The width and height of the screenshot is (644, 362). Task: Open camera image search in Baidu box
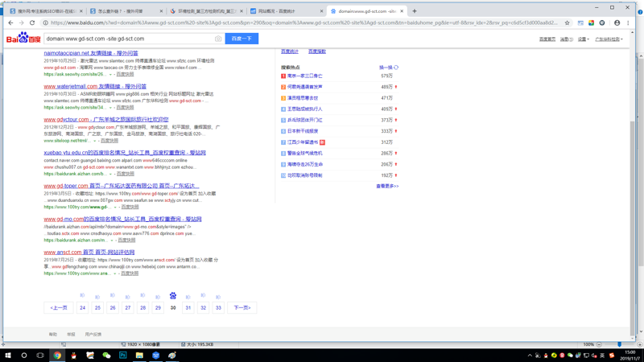[218, 39]
